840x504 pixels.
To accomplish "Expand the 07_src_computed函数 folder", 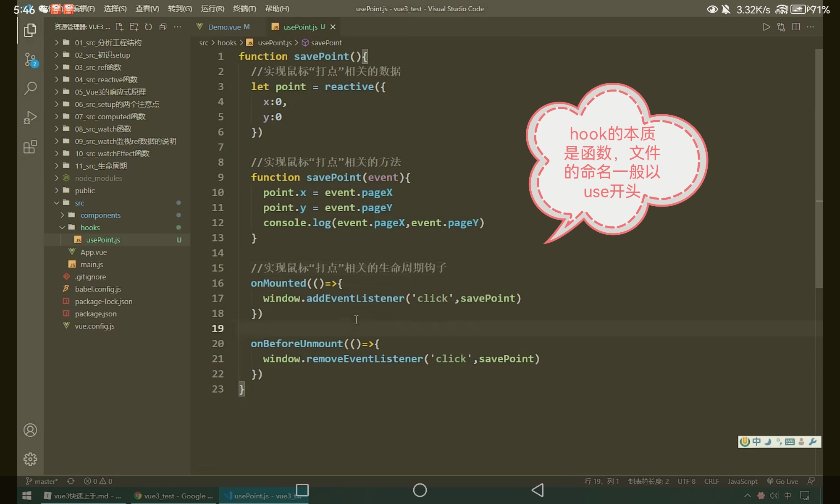I will click(110, 116).
